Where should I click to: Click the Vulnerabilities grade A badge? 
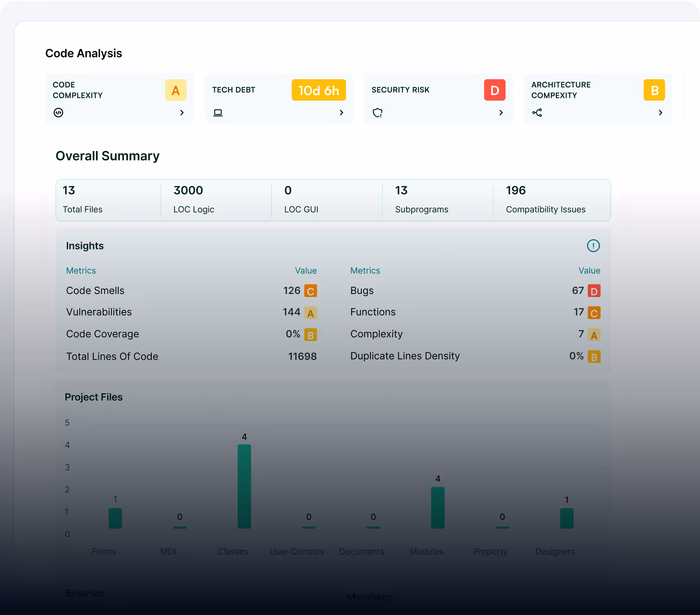(310, 313)
